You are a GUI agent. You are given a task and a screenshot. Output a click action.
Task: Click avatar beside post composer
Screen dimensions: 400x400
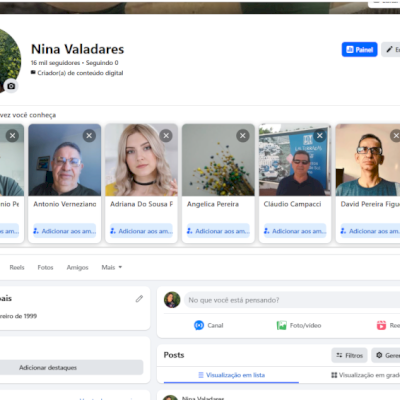[172, 300]
